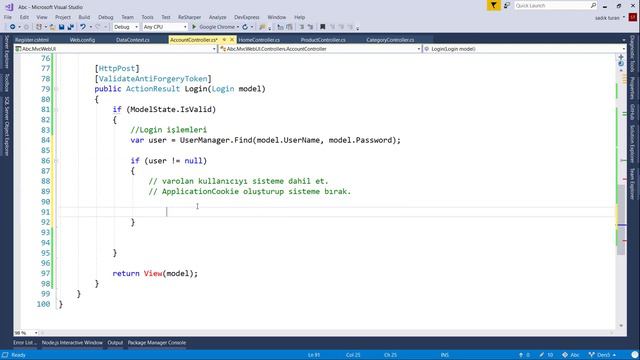
Task: Open the SQL Server Object Explorer side tab
Action: click(x=6, y=126)
